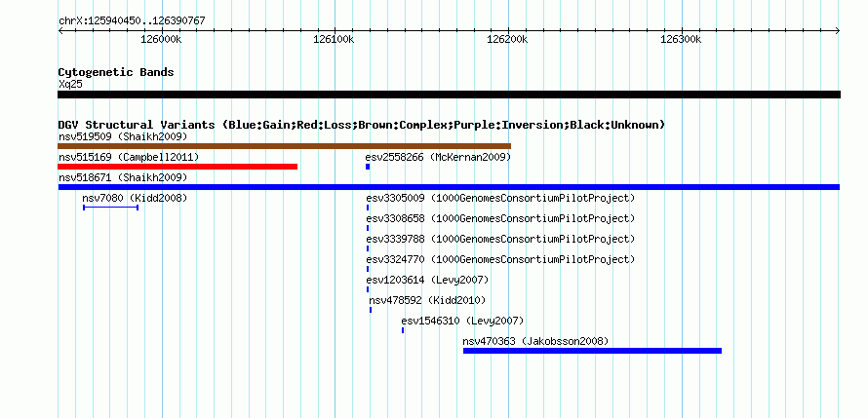Click the esv1546310 small blue marker
Image resolution: width=868 pixels, height=418 pixels.
403,330
